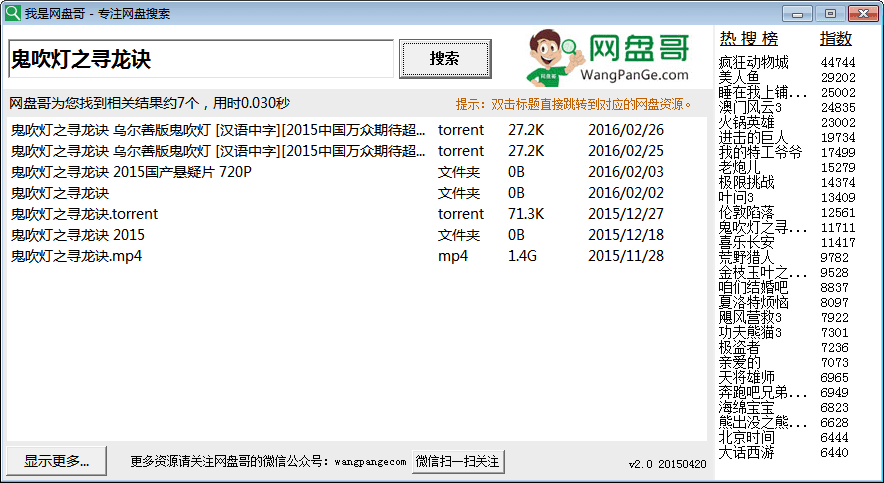Pick 美人鱼 from hot search list

[739, 77]
